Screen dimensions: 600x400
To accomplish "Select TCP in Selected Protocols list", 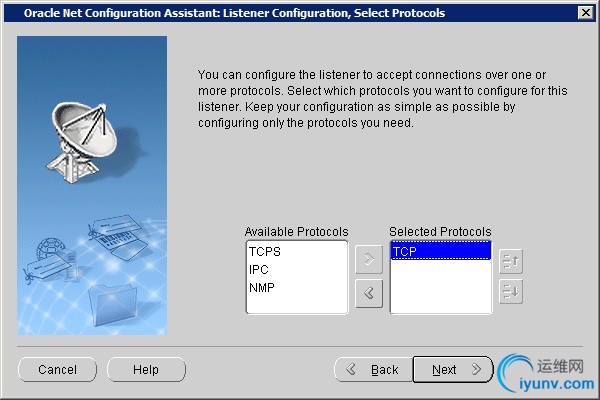I will click(x=441, y=251).
